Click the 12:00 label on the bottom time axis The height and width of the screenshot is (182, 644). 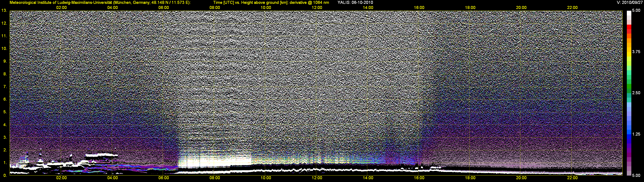pyautogui.click(x=317, y=178)
